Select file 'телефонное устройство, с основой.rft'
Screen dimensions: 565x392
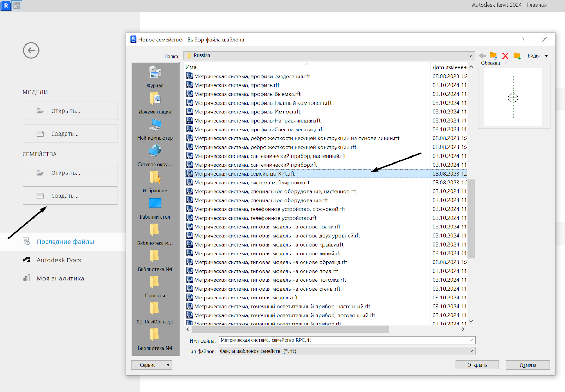click(269, 209)
